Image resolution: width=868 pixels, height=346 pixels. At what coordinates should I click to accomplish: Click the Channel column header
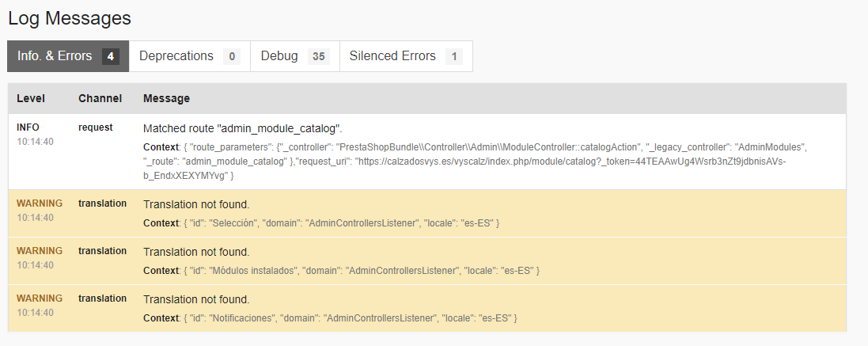[100, 99]
